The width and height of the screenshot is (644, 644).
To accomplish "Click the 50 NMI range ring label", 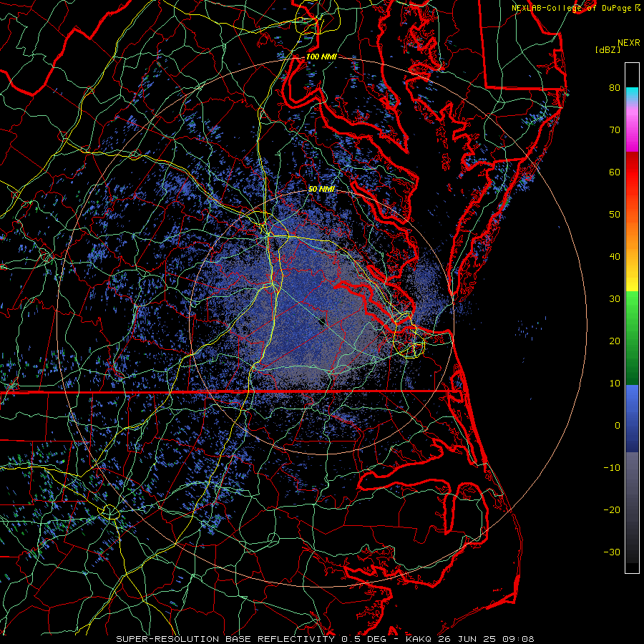I will point(321,189).
